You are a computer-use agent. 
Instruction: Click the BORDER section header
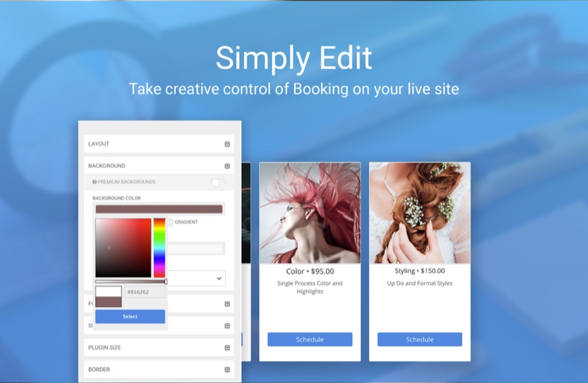pos(159,369)
